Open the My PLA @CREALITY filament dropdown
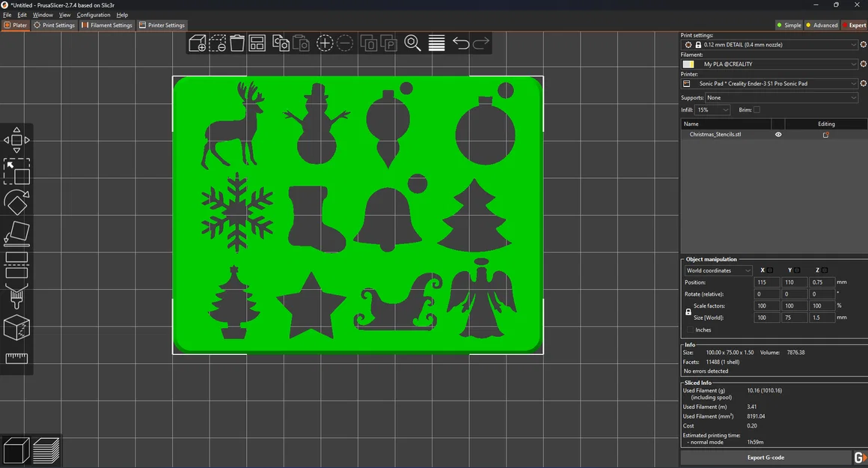 point(769,64)
